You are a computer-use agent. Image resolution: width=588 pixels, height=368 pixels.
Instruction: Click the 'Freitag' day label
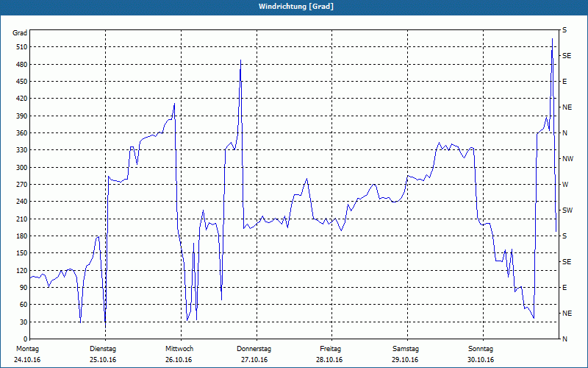[330, 349]
